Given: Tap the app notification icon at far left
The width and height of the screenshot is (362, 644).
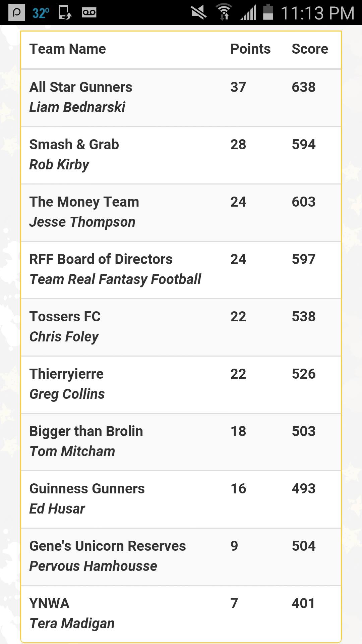Looking at the screenshot, I should click(x=17, y=13).
